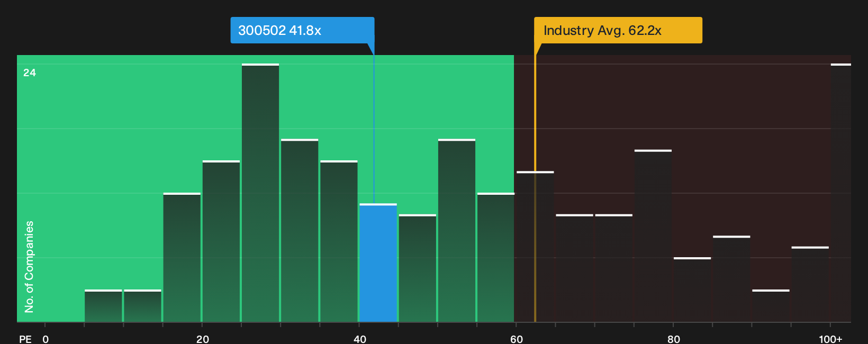Select the bar for PE 85-90
The width and height of the screenshot is (868, 344).
click(x=731, y=279)
